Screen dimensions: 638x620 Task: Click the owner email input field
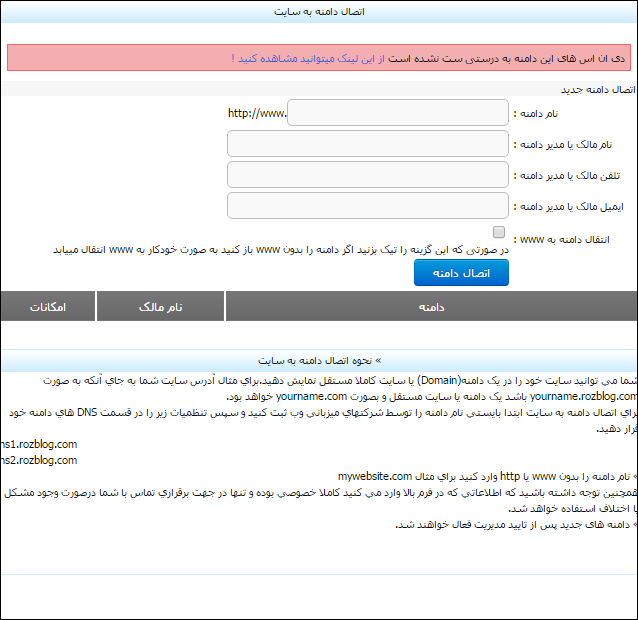pyautogui.click(x=368, y=205)
